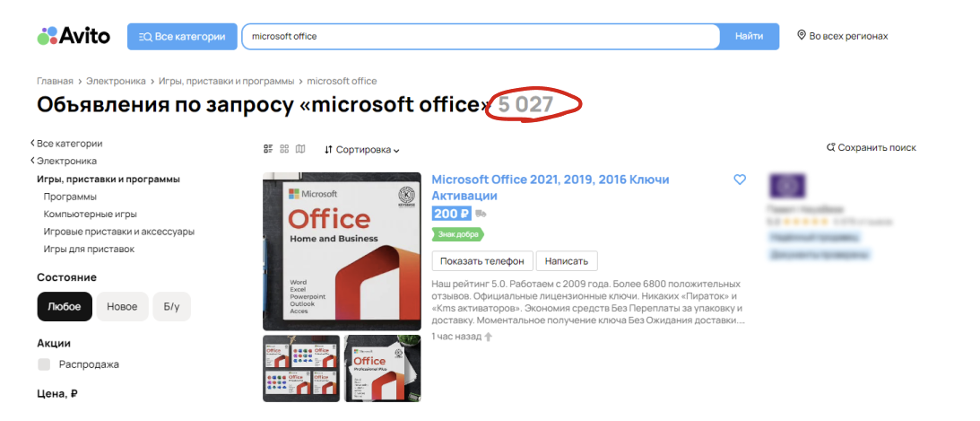Screen dimensions: 980x421
Task: Open the Сортировка dropdown
Action: click(x=362, y=150)
